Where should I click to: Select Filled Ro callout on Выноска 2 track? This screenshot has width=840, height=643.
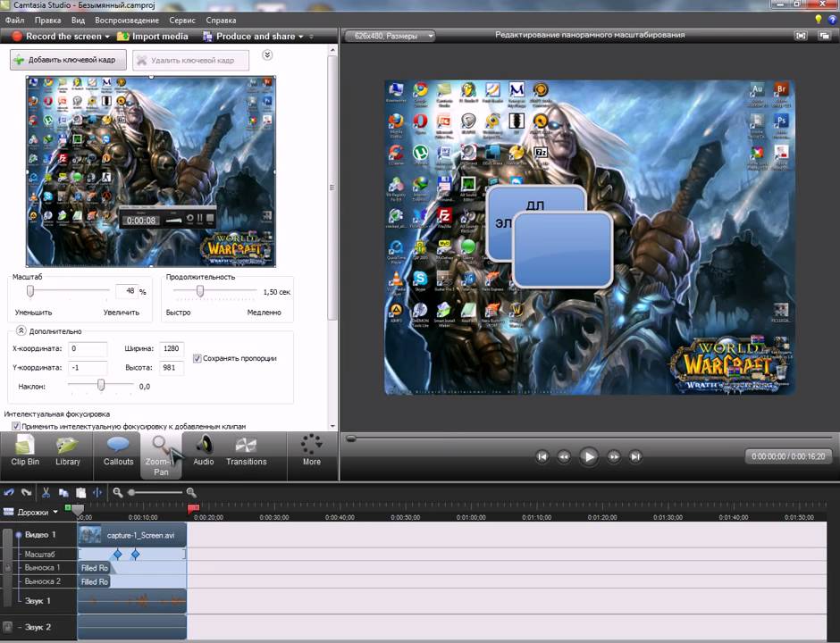click(95, 581)
